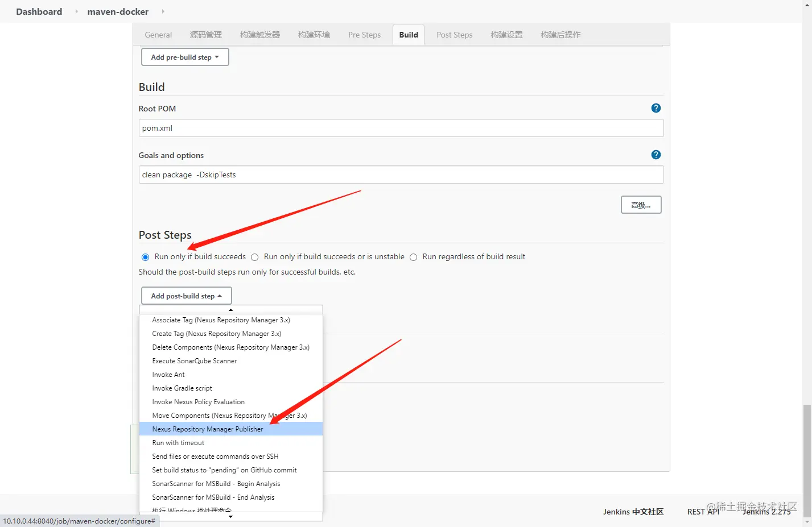Click the up arrow of the step menu

(x=230, y=310)
